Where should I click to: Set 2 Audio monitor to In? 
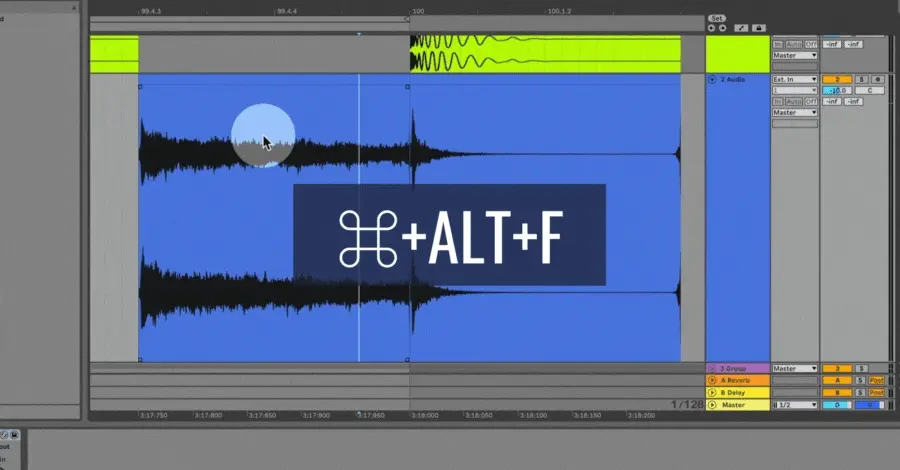coord(778,102)
